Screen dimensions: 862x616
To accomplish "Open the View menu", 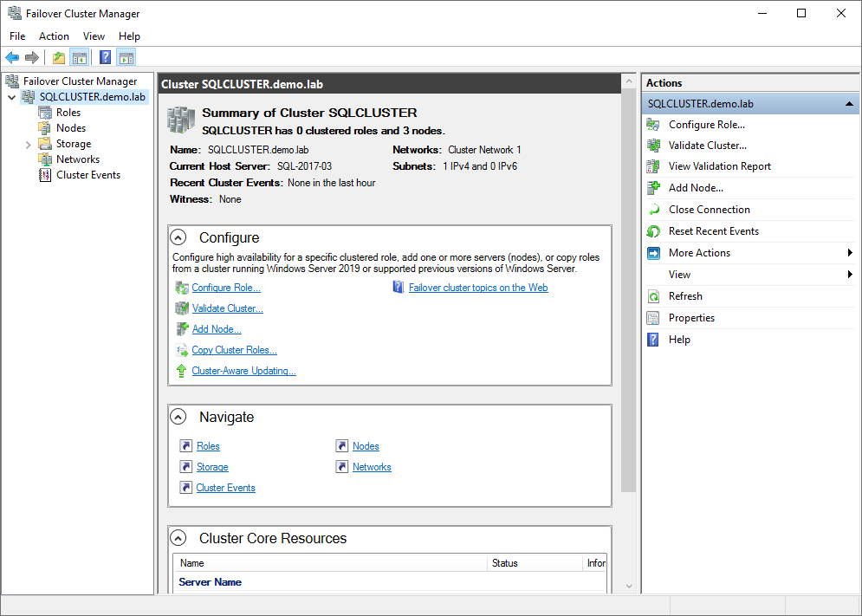I will 94,36.
